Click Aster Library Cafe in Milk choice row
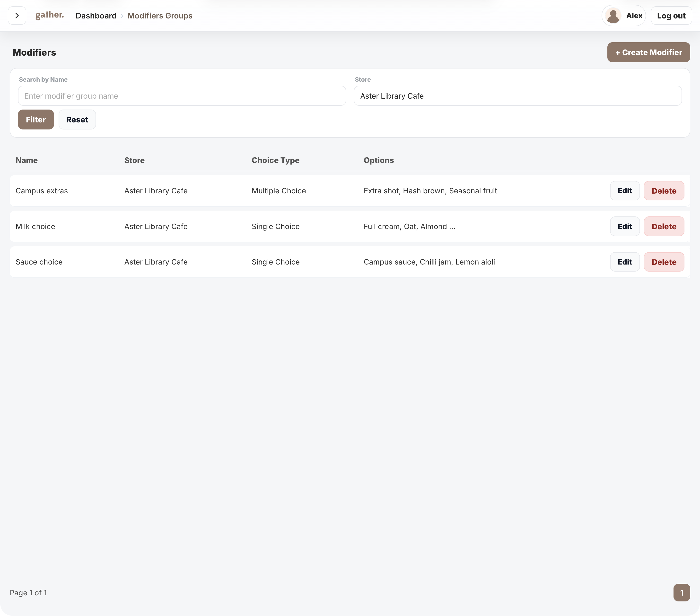700x616 pixels. coord(156,226)
